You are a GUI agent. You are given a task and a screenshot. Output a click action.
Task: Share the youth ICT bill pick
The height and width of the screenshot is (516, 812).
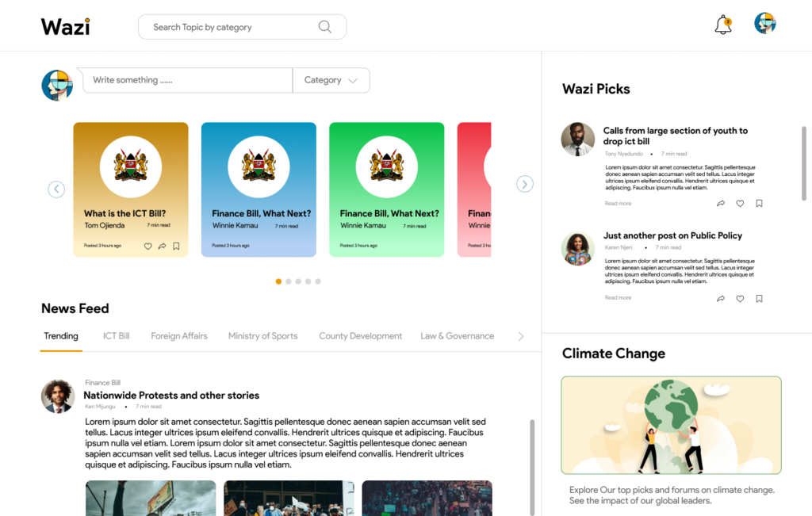pos(721,204)
